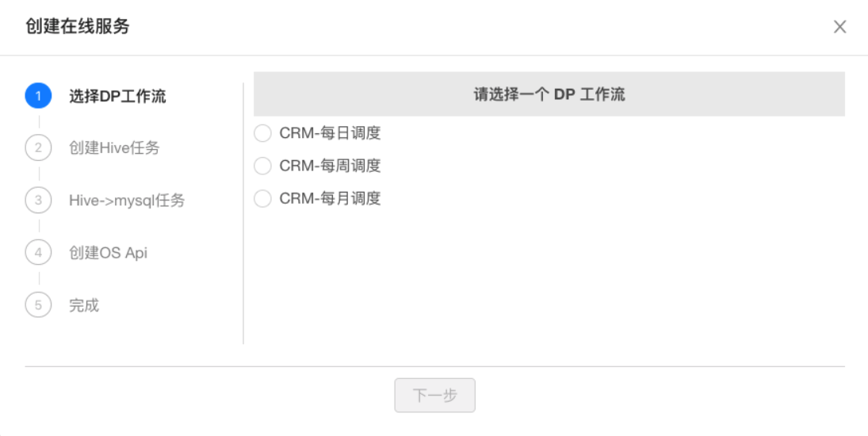Click the 创建在线服务 dialog title
Viewport: 868px width, 436px height.
point(78,26)
